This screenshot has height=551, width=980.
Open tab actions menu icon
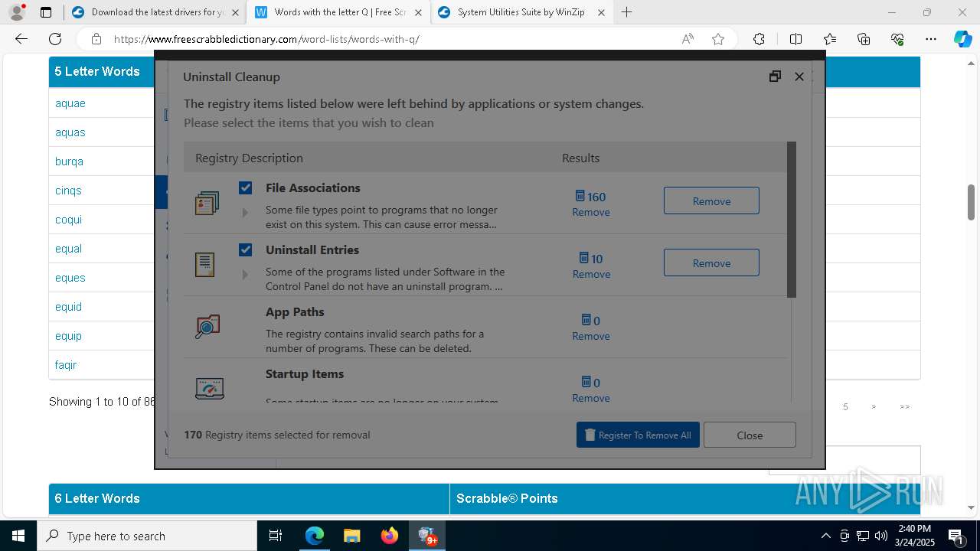(x=46, y=12)
